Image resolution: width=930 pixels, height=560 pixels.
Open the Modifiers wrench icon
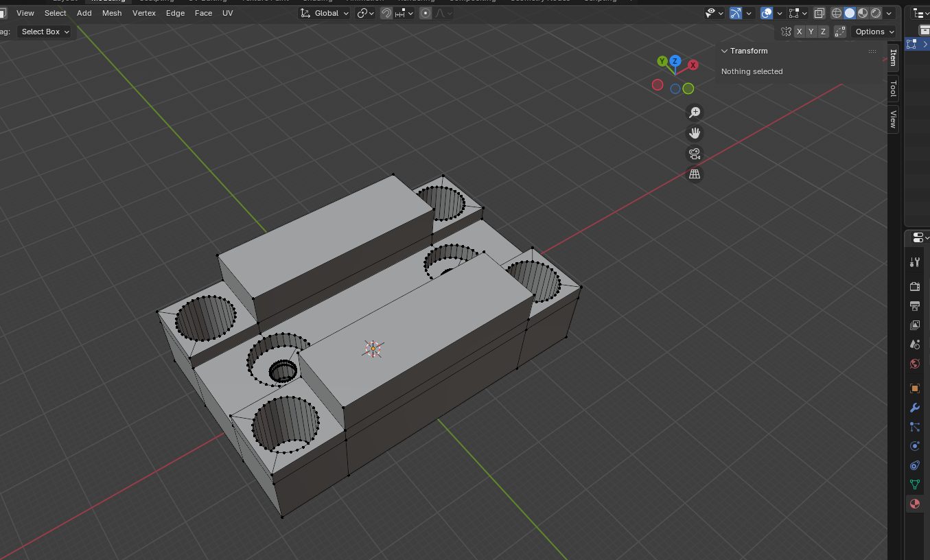click(914, 408)
